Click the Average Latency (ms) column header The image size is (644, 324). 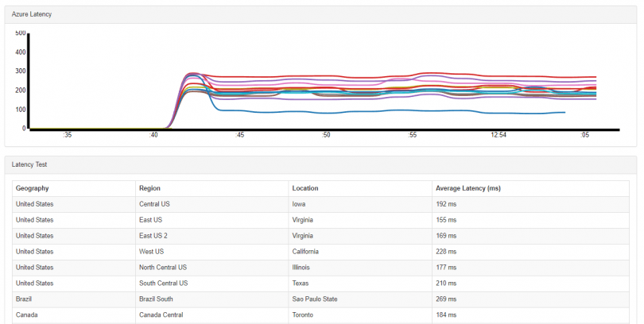[x=468, y=188]
